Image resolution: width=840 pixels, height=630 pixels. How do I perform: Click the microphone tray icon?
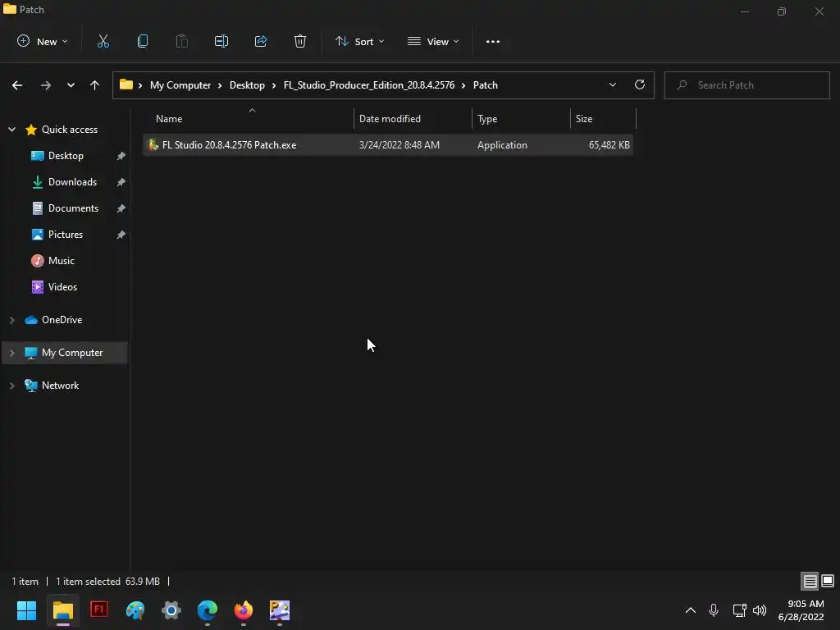pos(714,610)
